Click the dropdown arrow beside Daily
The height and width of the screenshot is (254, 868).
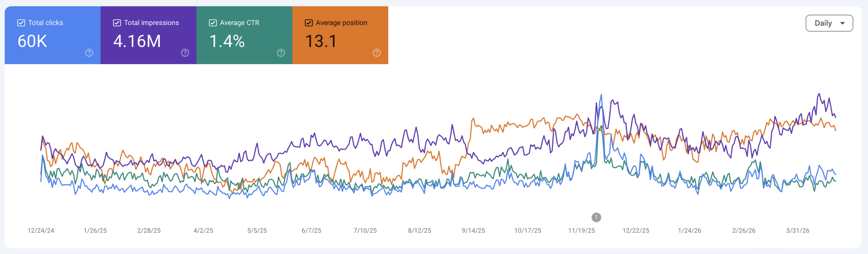click(843, 23)
